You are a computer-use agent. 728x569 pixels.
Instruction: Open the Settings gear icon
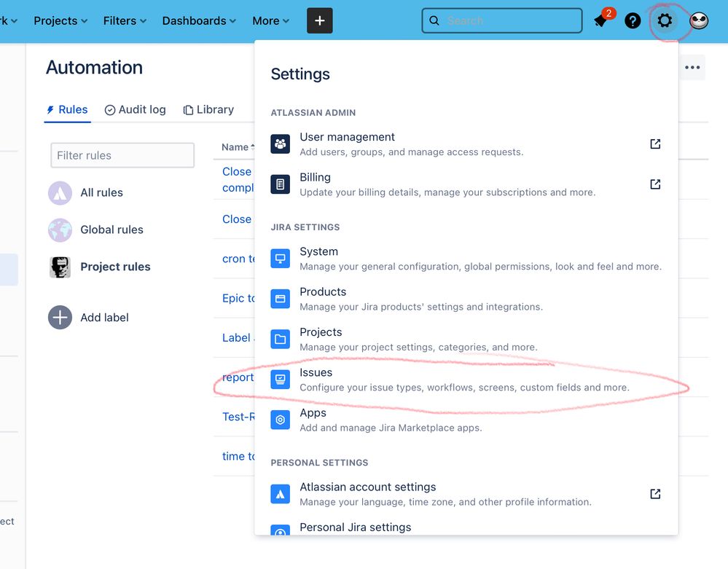pos(665,21)
